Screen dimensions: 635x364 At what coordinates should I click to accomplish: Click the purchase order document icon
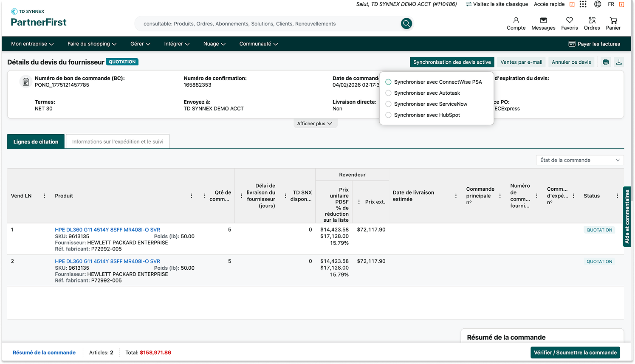point(26,82)
